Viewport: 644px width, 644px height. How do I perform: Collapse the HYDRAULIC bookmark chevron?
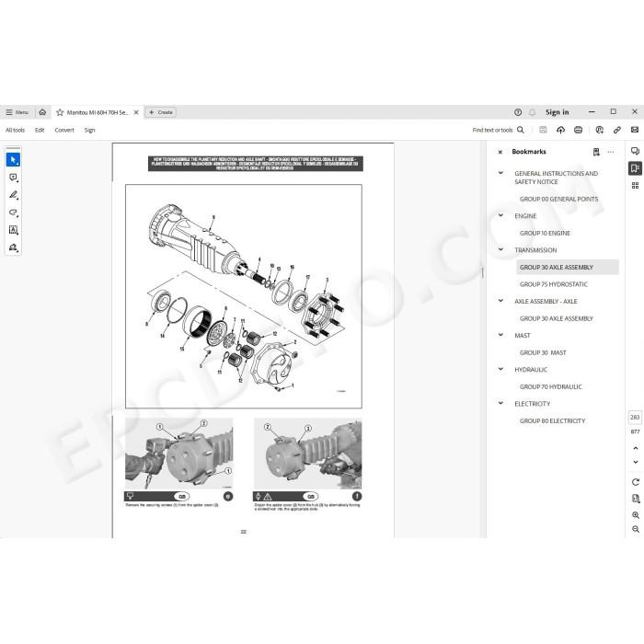pyautogui.click(x=500, y=369)
